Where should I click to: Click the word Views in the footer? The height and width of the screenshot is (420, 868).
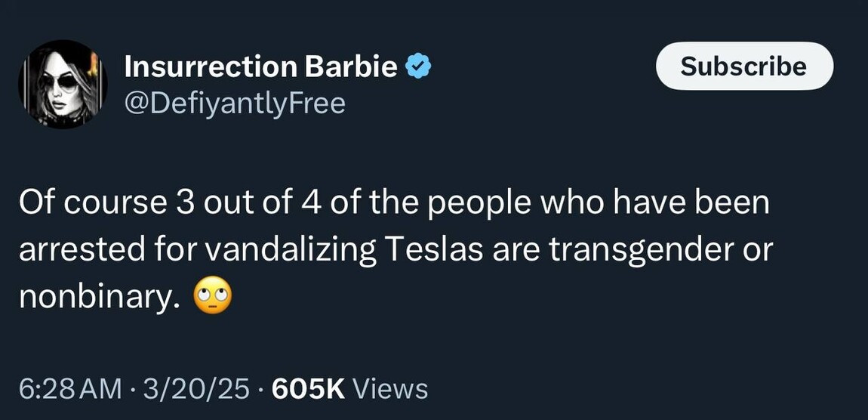(x=390, y=389)
